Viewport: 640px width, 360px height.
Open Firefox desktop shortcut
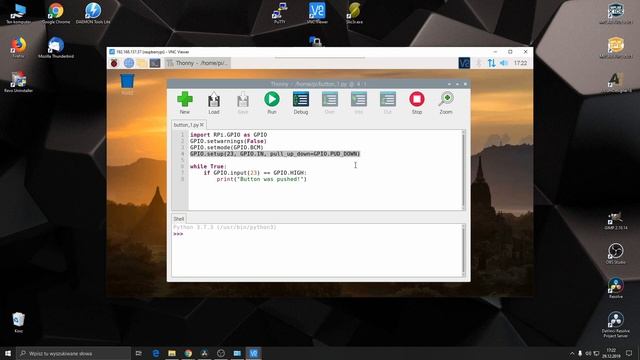coord(18,47)
